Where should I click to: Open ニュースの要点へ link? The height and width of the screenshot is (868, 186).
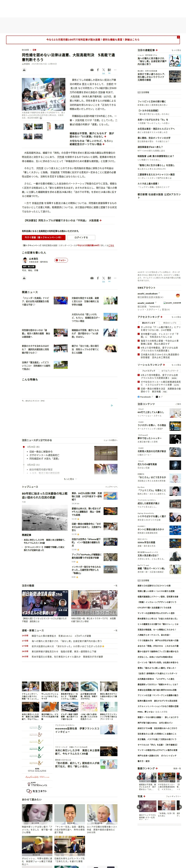(110, 440)
